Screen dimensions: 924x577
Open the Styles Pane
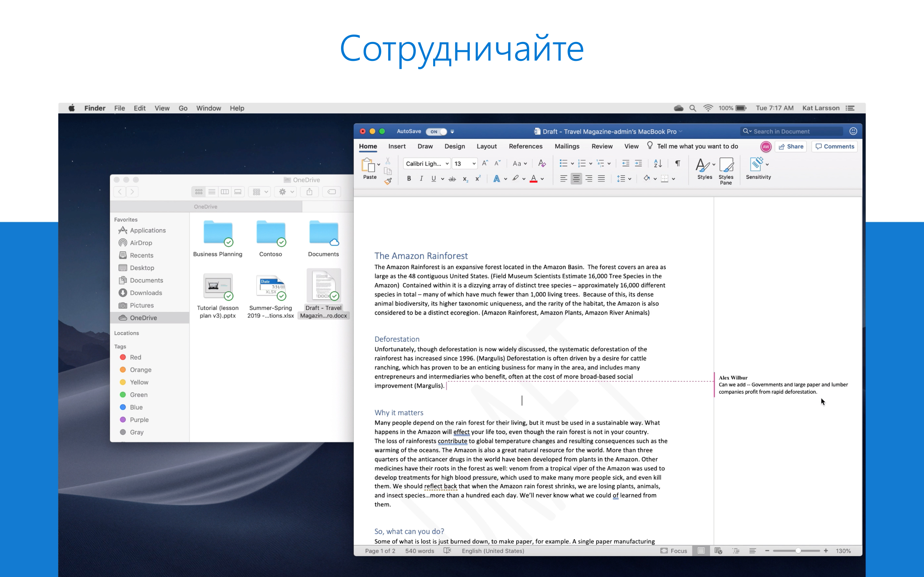coord(725,171)
